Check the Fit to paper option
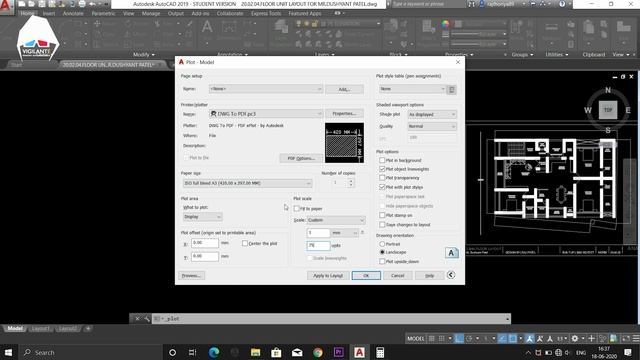 pyautogui.click(x=297, y=209)
